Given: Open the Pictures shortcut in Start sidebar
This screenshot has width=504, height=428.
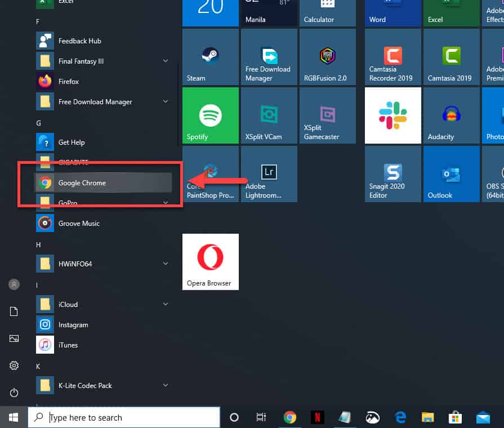Looking at the screenshot, I should (x=14, y=338).
